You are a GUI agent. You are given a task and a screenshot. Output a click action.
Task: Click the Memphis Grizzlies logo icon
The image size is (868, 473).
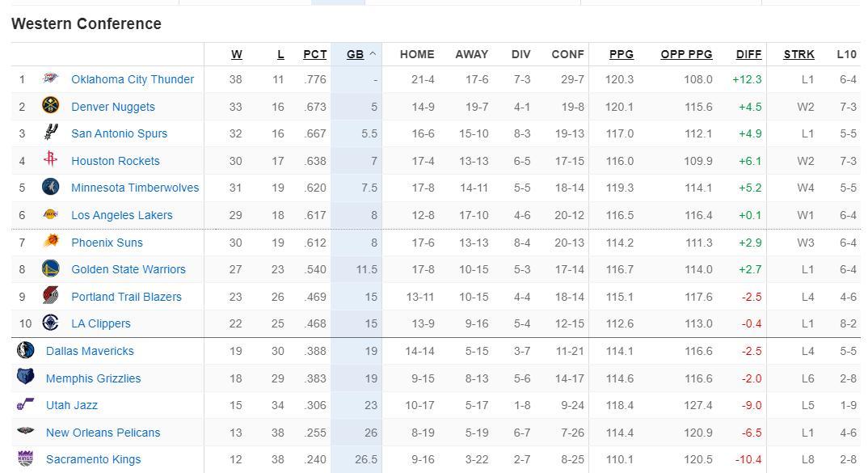(25, 378)
